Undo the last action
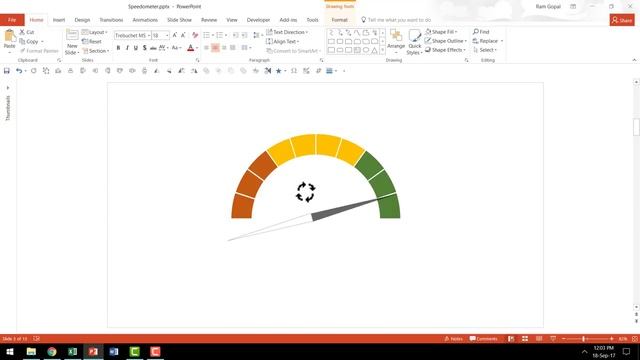Image resolution: width=640 pixels, height=360 pixels. pyautogui.click(x=19, y=71)
